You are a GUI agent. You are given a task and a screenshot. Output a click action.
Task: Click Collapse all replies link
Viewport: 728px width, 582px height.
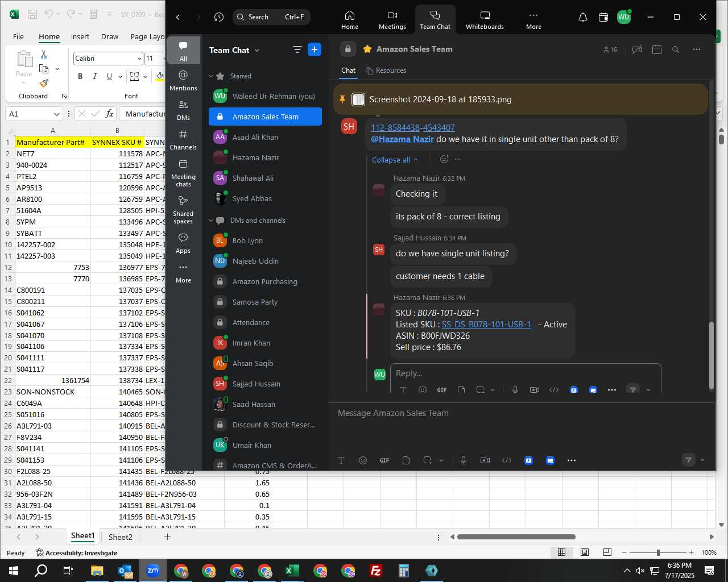pyautogui.click(x=395, y=160)
